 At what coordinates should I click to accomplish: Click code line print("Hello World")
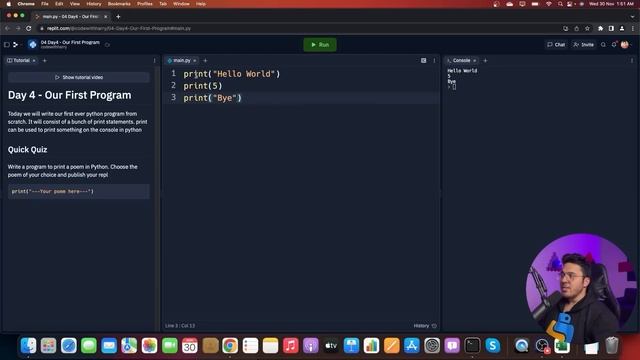coord(231,74)
